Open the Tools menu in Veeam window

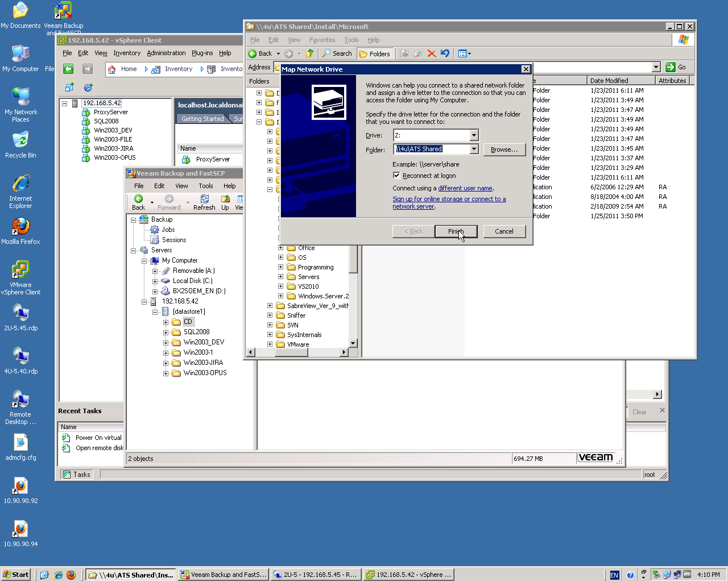coord(206,186)
